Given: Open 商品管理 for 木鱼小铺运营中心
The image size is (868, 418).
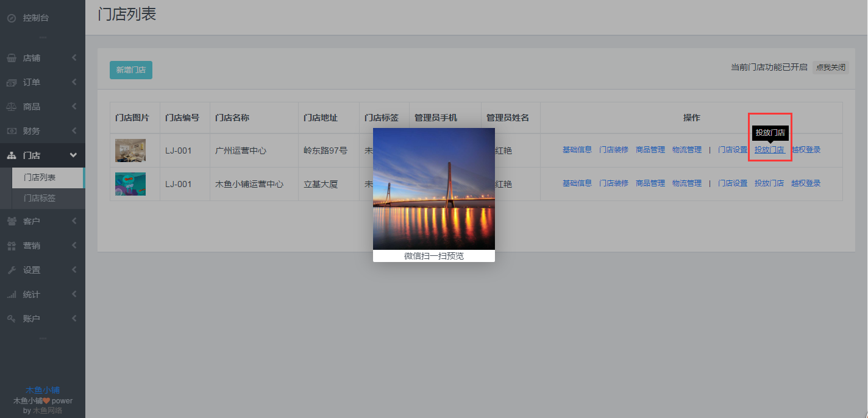Looking at the screenshot, I should 650,183.
